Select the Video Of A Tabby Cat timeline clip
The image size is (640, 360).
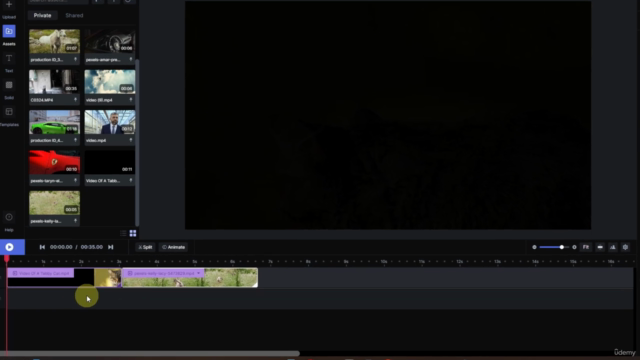tap(64, 278)
